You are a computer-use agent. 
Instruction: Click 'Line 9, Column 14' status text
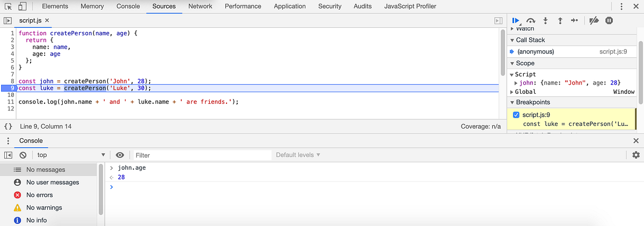(46, 126)
